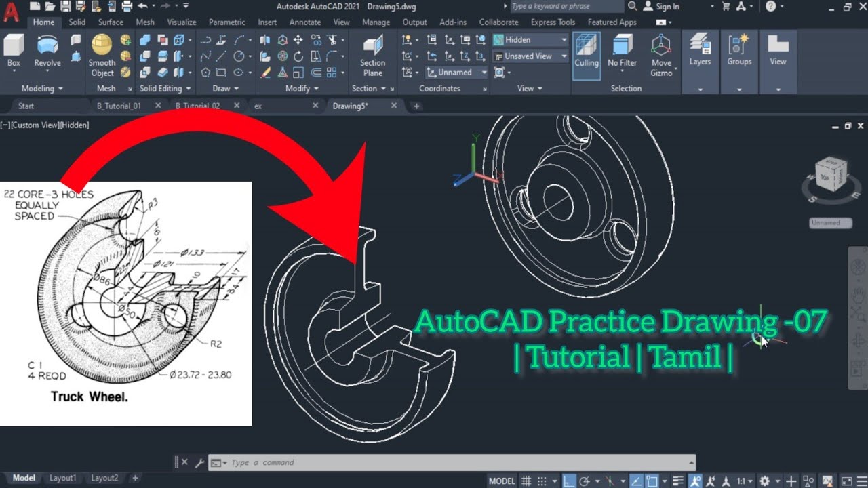Viewport: 868px width, 488px height.
Task: Open the Home ribbon tab
Action: point(43,22)
